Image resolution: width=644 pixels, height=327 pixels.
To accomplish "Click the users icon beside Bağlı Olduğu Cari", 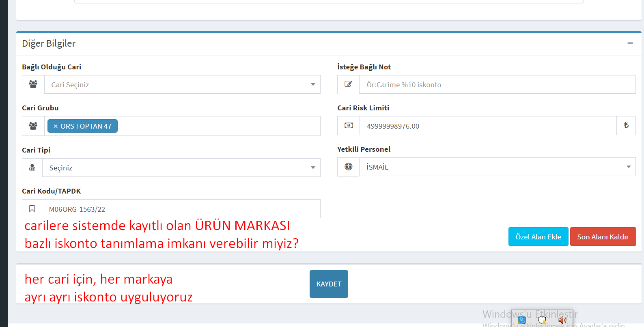I will [x=33, y=84].
